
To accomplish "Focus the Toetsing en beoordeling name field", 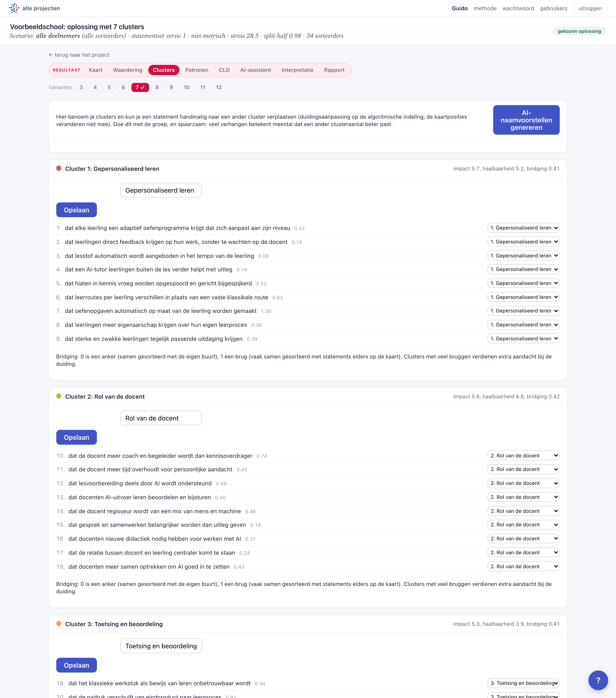I will point(161,646).
